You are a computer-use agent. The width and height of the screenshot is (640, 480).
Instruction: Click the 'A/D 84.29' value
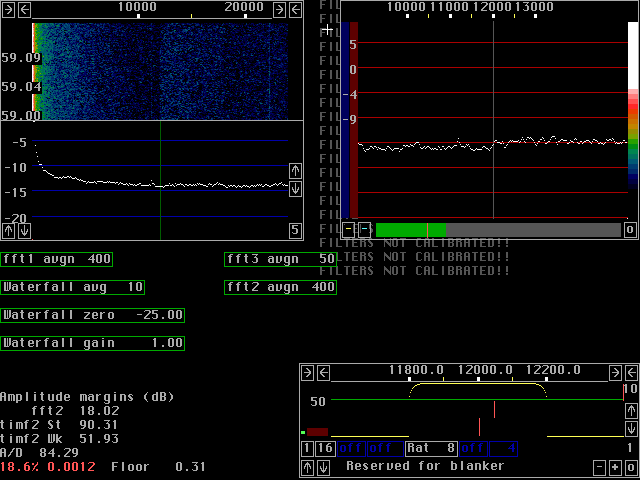tap(40, 453)
